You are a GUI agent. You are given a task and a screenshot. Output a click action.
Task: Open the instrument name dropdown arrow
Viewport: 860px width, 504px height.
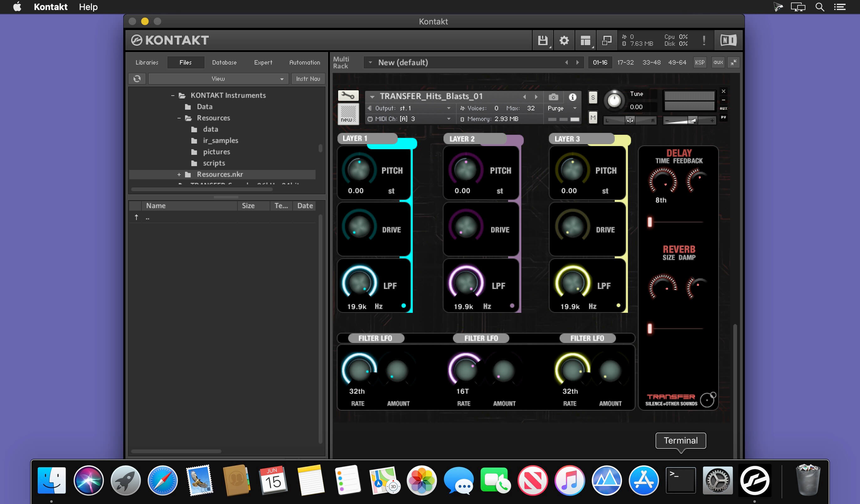tap(372, 97)
